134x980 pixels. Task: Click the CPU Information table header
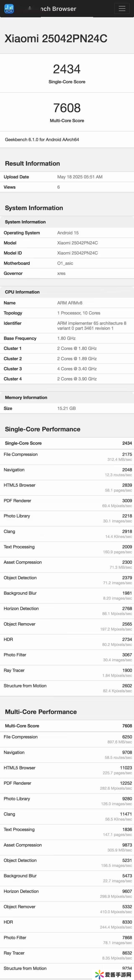22,292
